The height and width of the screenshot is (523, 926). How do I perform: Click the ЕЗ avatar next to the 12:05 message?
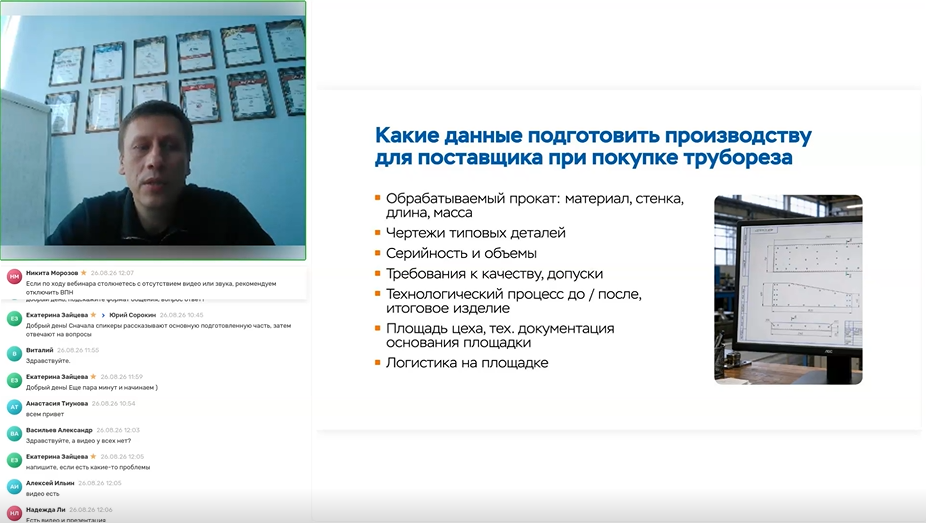pos(14,460)
